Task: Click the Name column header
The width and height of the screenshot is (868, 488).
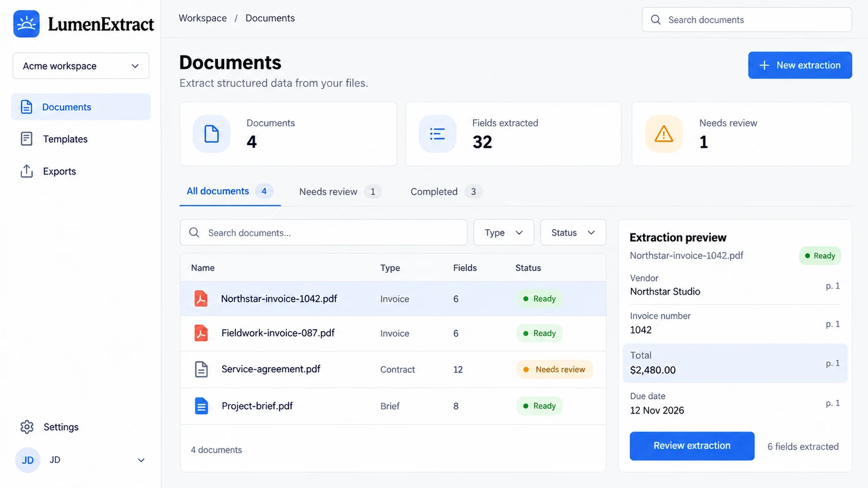Action: point(203,268)
